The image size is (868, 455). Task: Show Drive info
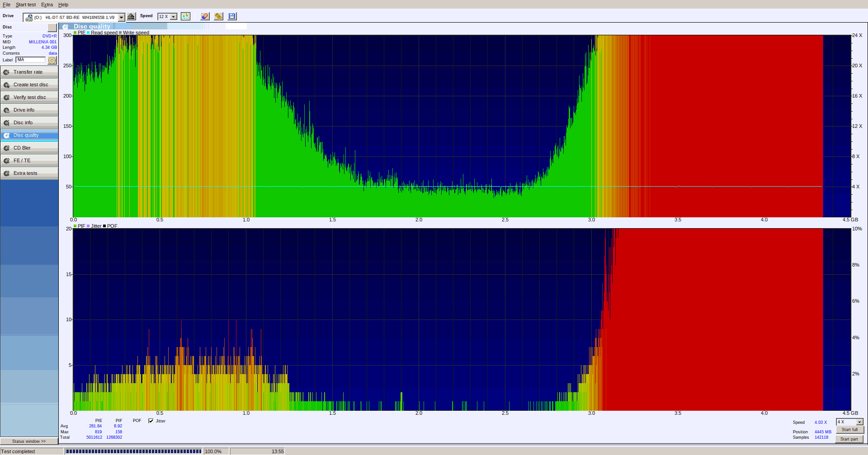tap(29, 109)
